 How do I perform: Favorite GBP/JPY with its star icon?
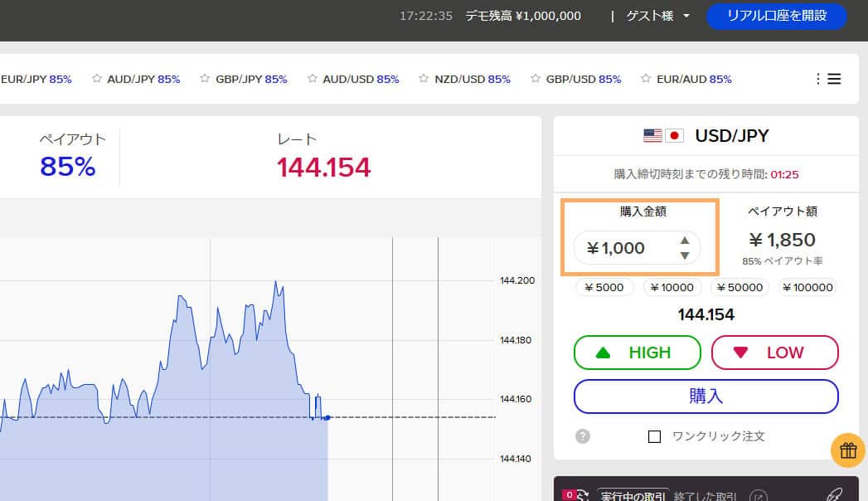pos(205,79)
